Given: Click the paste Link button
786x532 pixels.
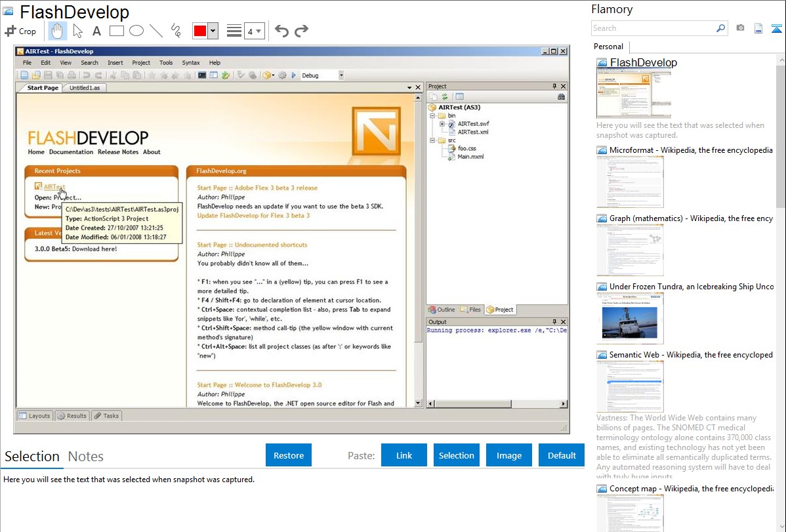Looking at the screenshot, I should pos(404,455).
